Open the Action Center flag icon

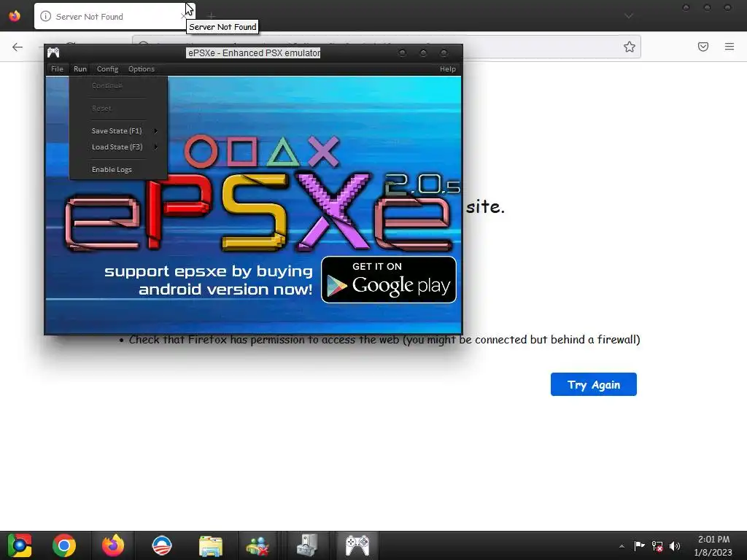[639, 545]
